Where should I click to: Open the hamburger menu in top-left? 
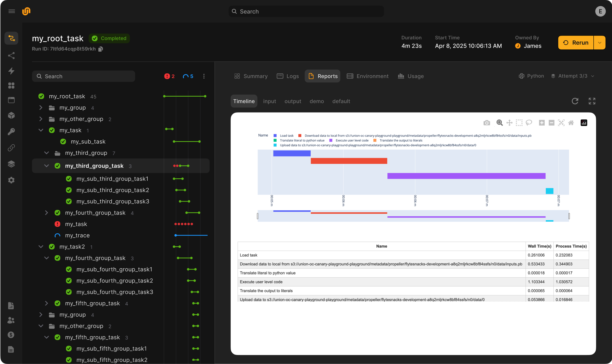point(12,11)
